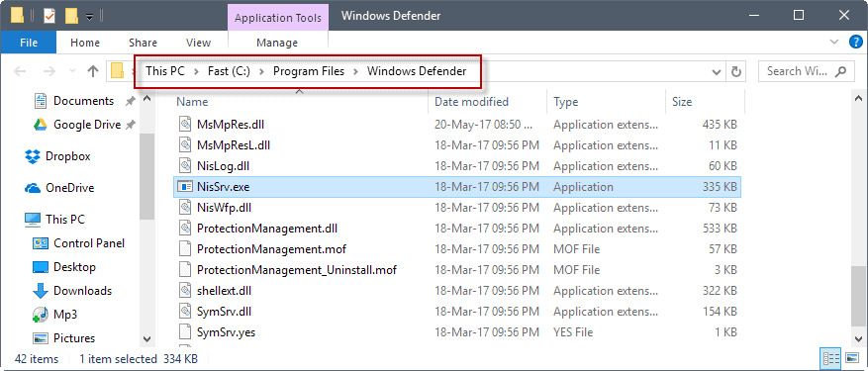Go up one folder level
The width and height of the screenshot is (868, 371).
93,71
